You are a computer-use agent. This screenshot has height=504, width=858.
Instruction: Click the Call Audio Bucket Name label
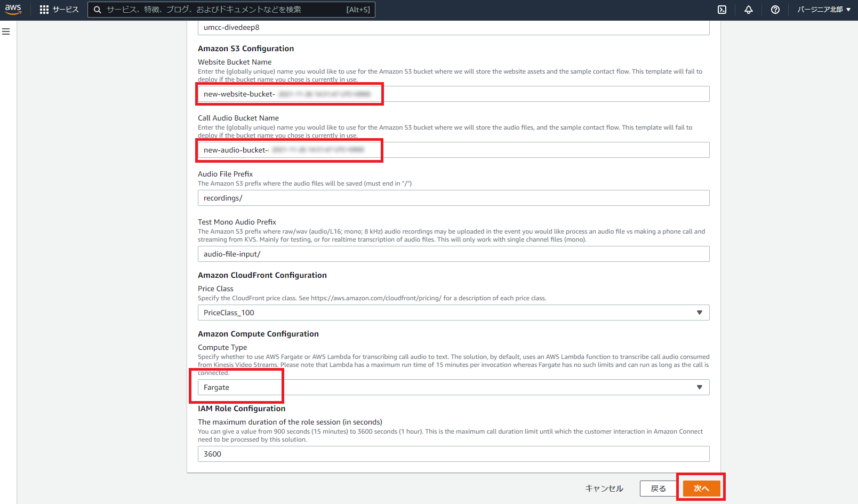pyautogui.click(x=238, y=118)
